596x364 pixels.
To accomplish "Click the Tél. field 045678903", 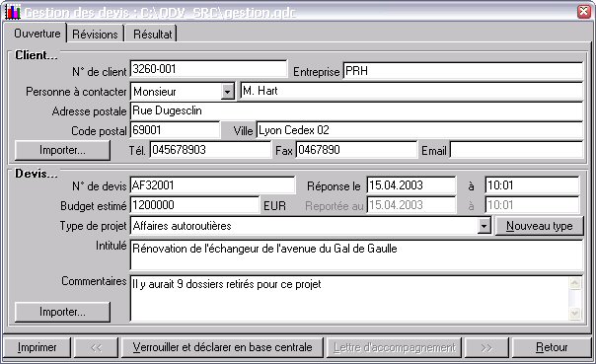I will pos(210,150).
